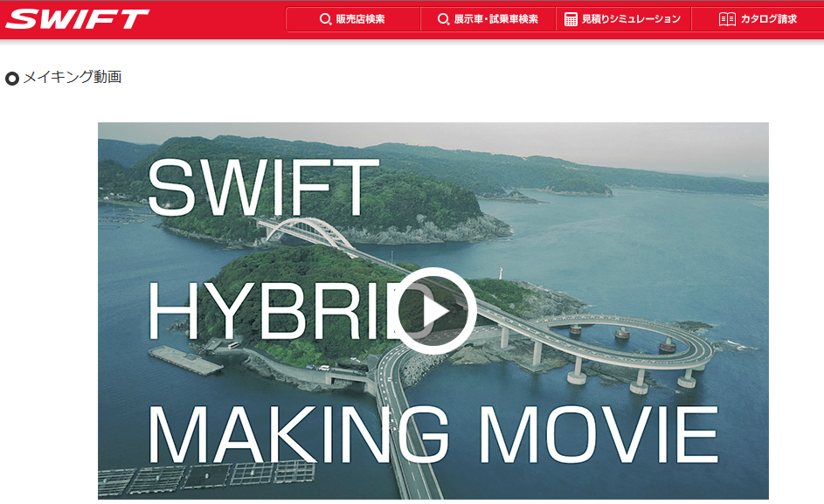Click the calculator icon beside 見積りシミュレーション
This screenshot has width=824, height=504.
coord(571,19)
